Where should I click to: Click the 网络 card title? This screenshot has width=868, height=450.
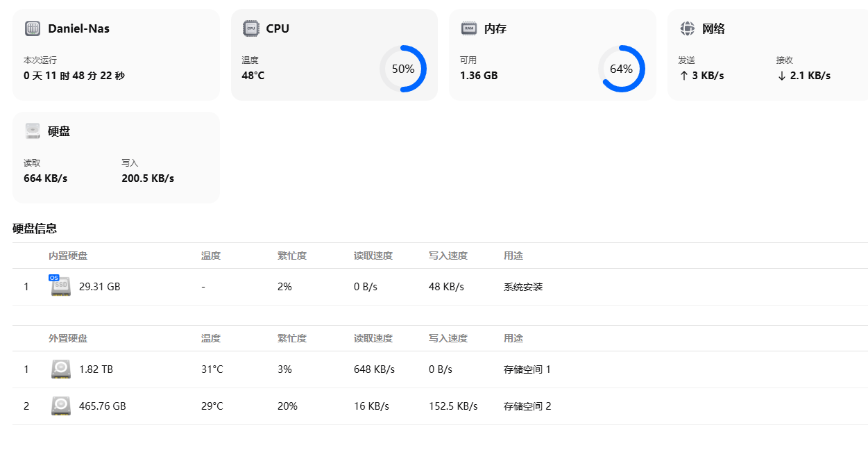714,28
